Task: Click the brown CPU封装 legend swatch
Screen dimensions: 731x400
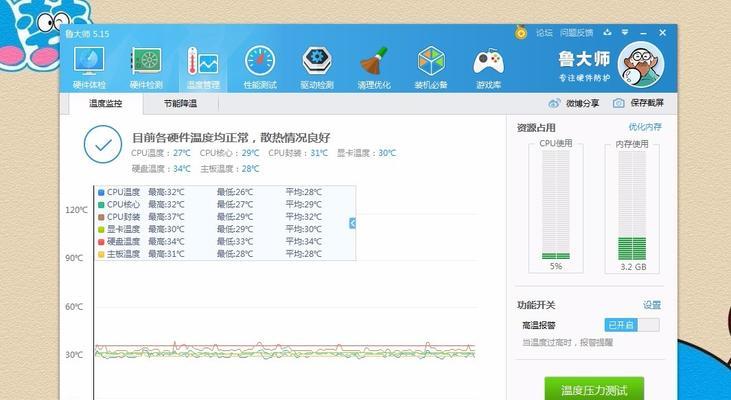Action: [101, 217]
